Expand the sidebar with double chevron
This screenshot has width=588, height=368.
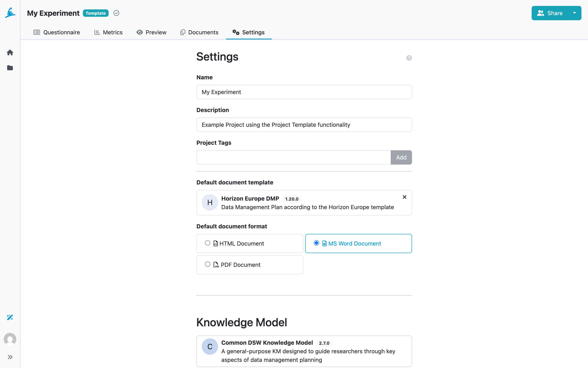tap(10, 357)
